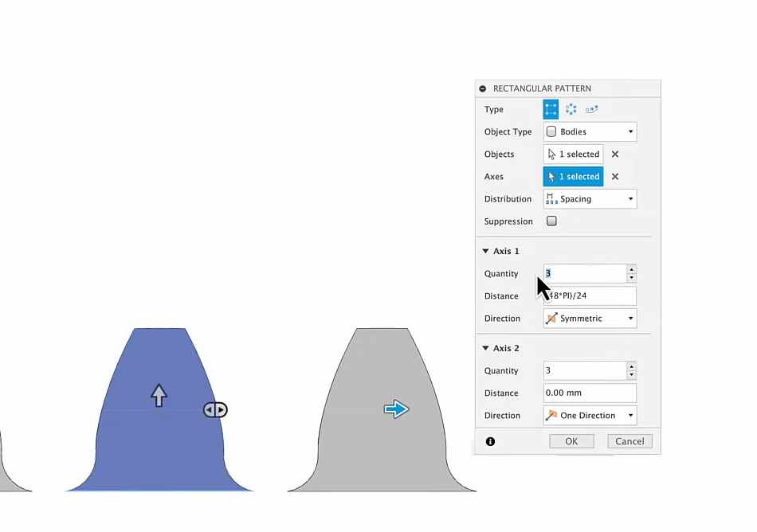Open the Axis 2 Direction dropdown

(x=590, y=415)
